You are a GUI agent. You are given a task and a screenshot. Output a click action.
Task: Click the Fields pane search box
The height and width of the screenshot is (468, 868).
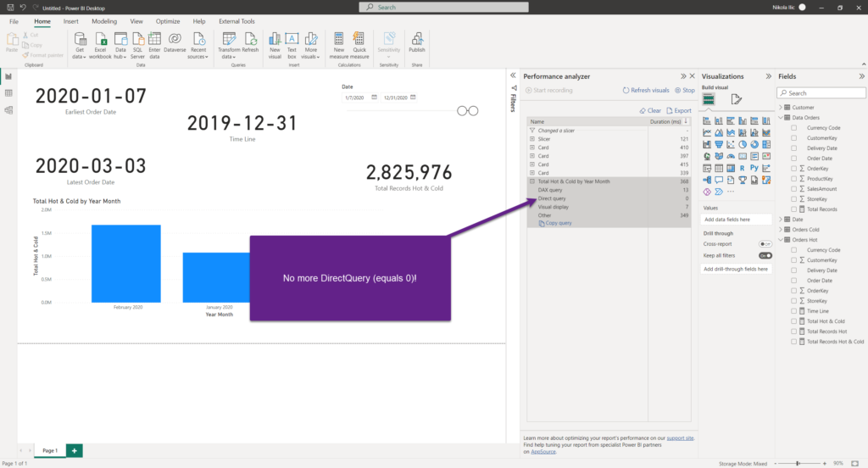pos(821,93)
